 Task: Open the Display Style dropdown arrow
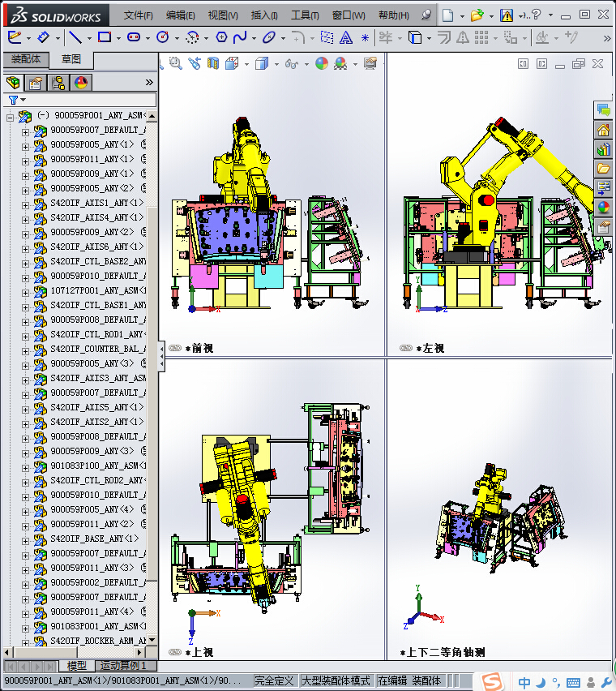276,64
